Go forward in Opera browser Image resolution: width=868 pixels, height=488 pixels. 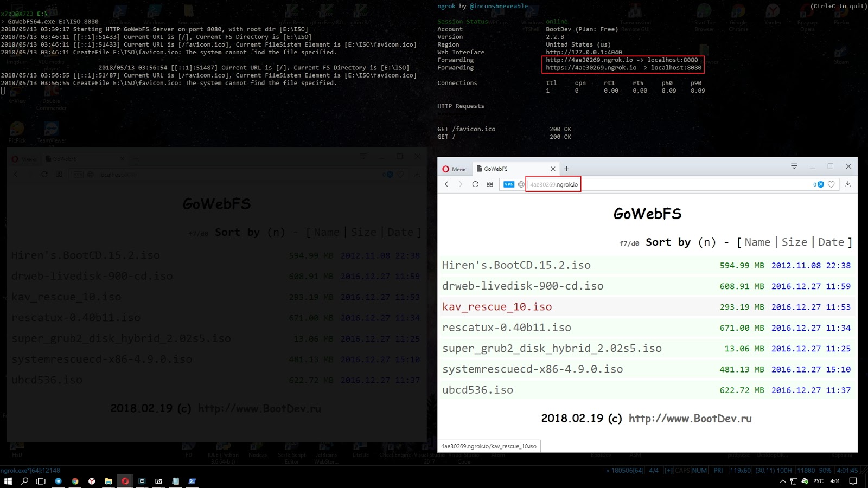click(461, 184)
